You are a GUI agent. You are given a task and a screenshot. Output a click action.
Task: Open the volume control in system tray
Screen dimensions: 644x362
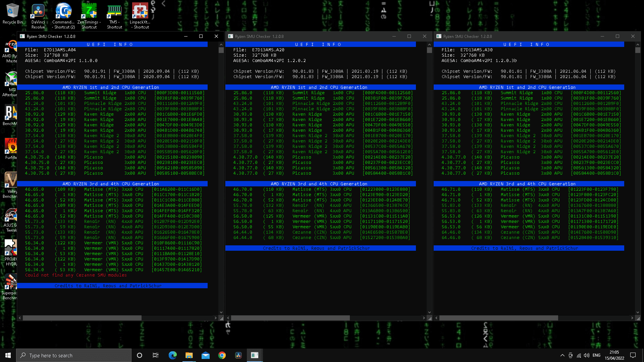[x=586, y=355]
